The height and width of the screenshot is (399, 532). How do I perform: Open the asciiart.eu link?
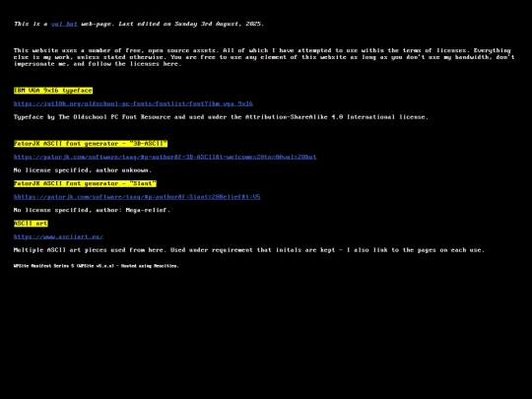[58, 236]
